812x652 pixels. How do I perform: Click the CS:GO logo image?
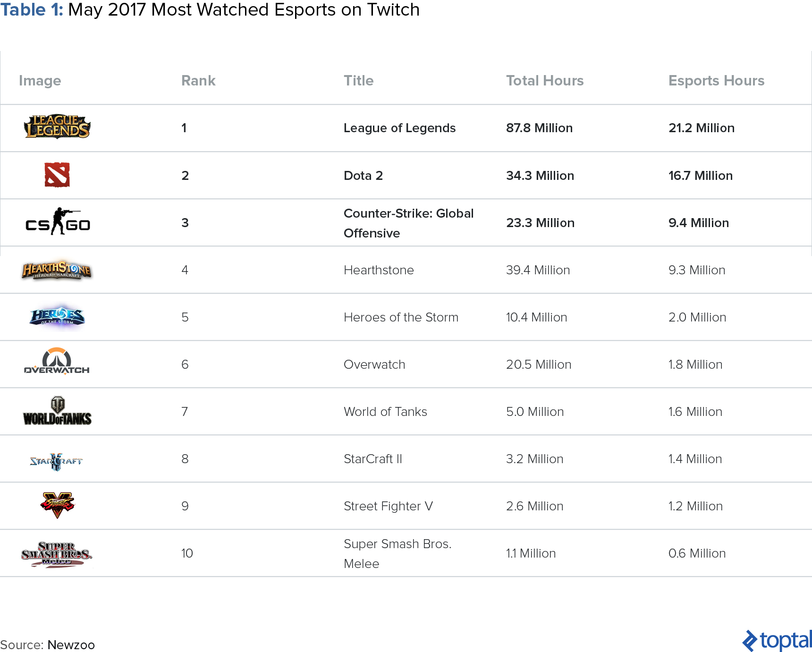[57, 221]
